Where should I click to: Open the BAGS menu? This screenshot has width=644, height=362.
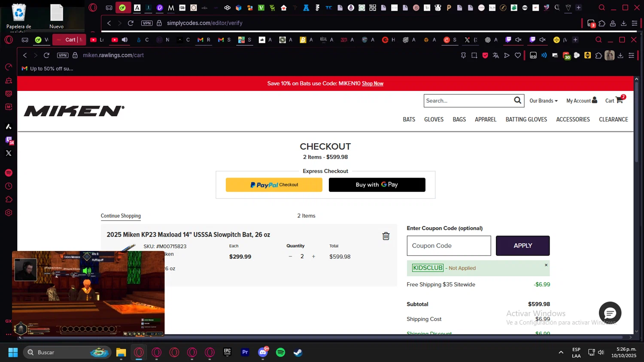[x=459, y=120]
